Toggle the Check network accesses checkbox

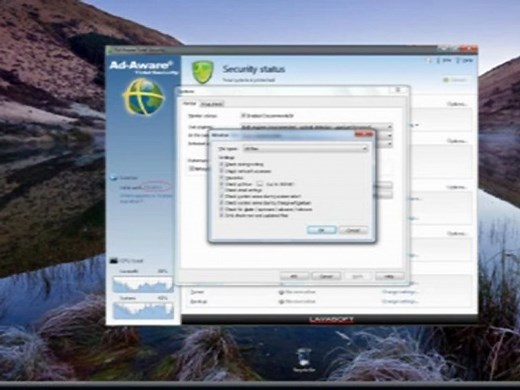[221, 171]
